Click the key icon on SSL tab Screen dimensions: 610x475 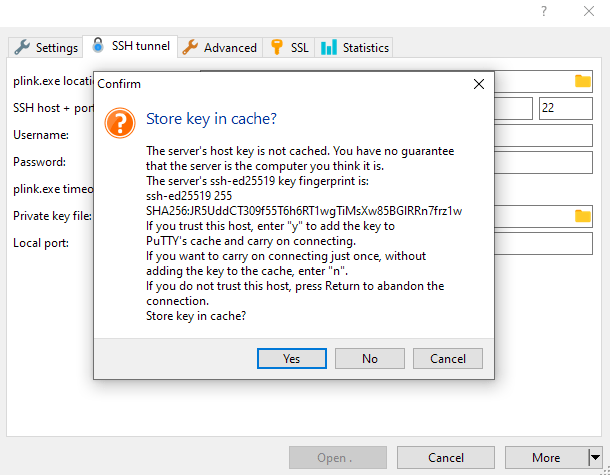pyautogui.click(x=276, y=47)
